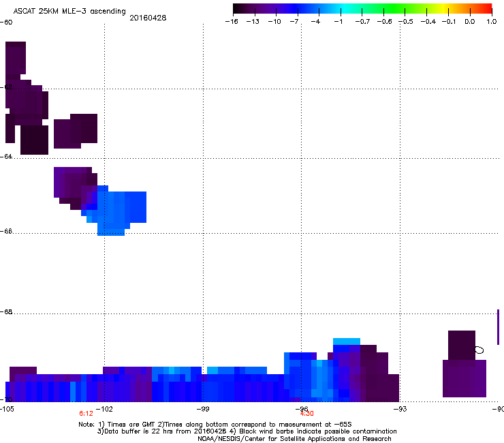Click the longitude axis label "-96"
This screenshot has width=504, height=443.
click(302, 408)
